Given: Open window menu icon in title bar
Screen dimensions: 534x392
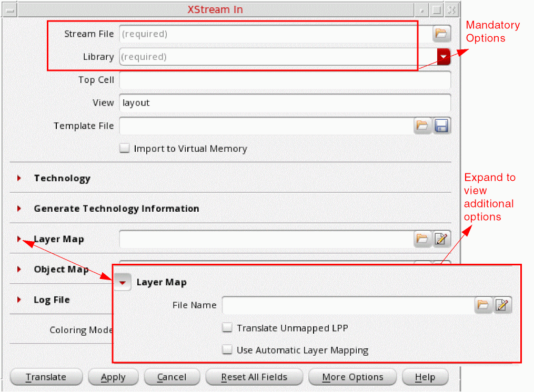Looking at the screenshot, I should pos(10,10).
